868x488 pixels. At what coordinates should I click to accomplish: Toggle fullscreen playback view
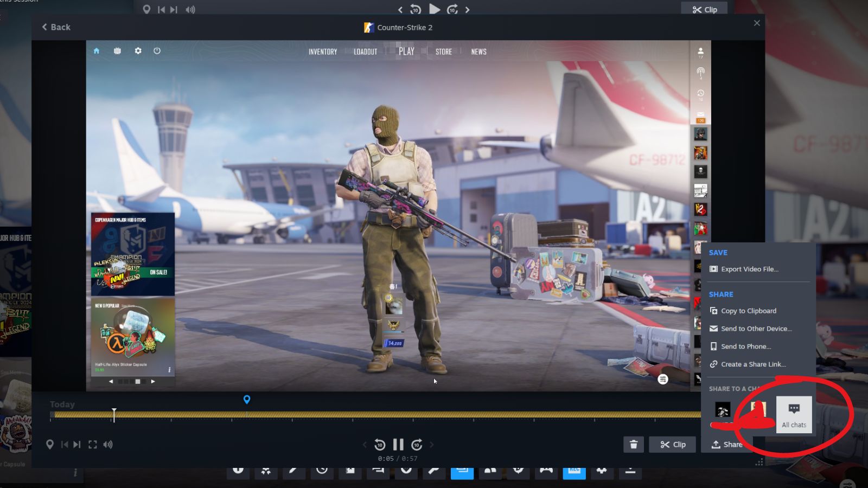pos(93,444)
